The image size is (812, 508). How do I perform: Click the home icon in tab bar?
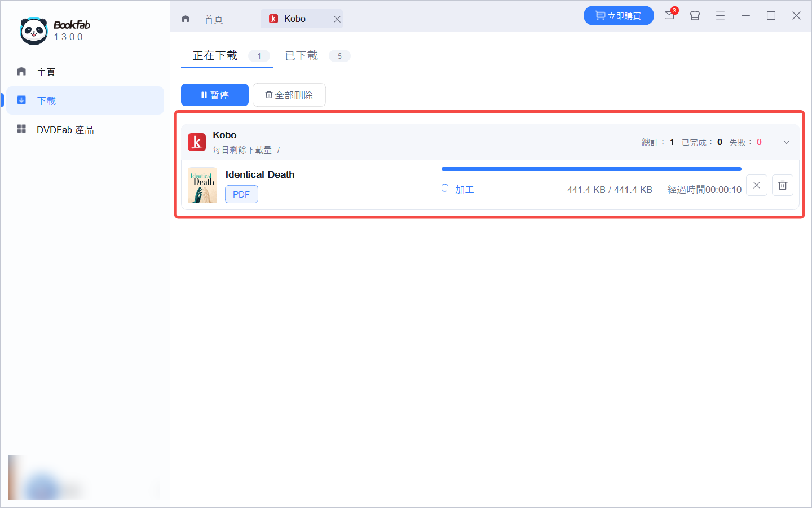(x=186, y=19)
